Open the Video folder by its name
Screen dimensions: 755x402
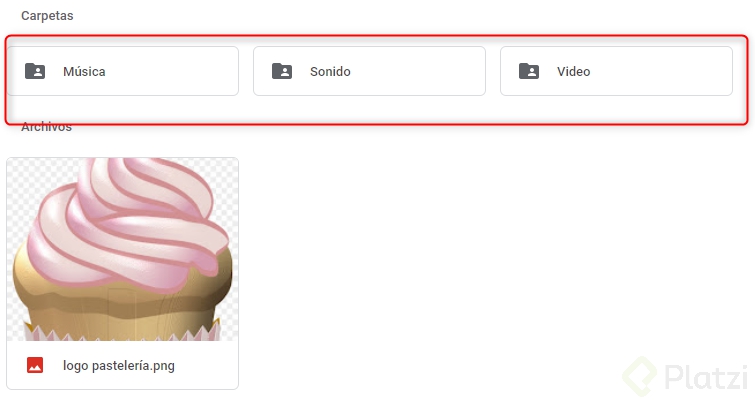pyautogui.click(x=573, y=72)
